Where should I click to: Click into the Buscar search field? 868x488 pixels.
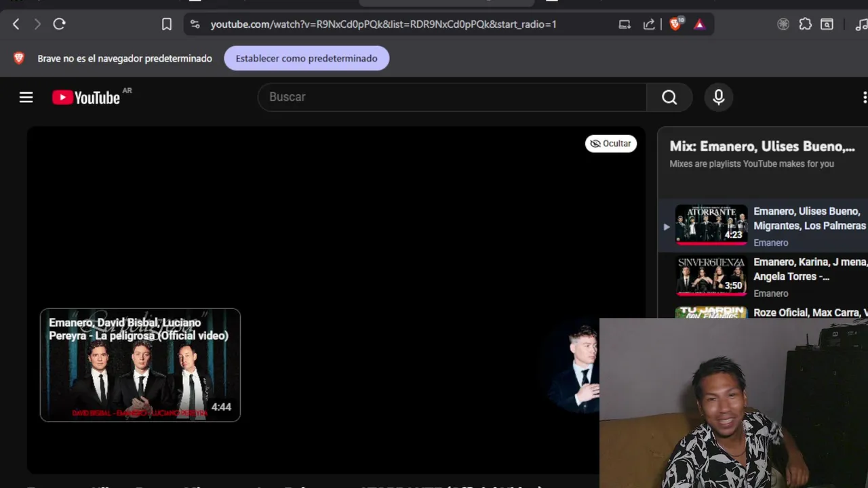(452, 98)
